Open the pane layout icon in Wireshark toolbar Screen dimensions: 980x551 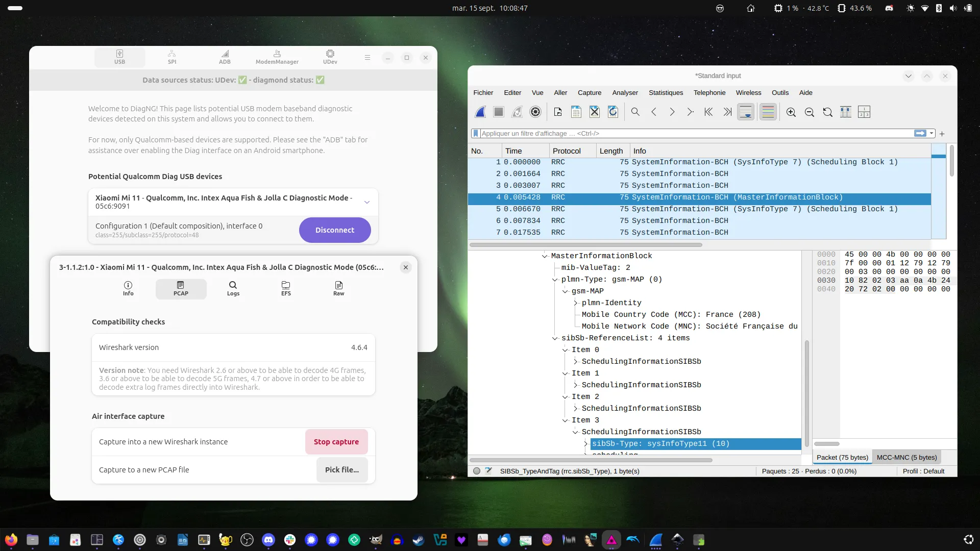tap(864, 112)
